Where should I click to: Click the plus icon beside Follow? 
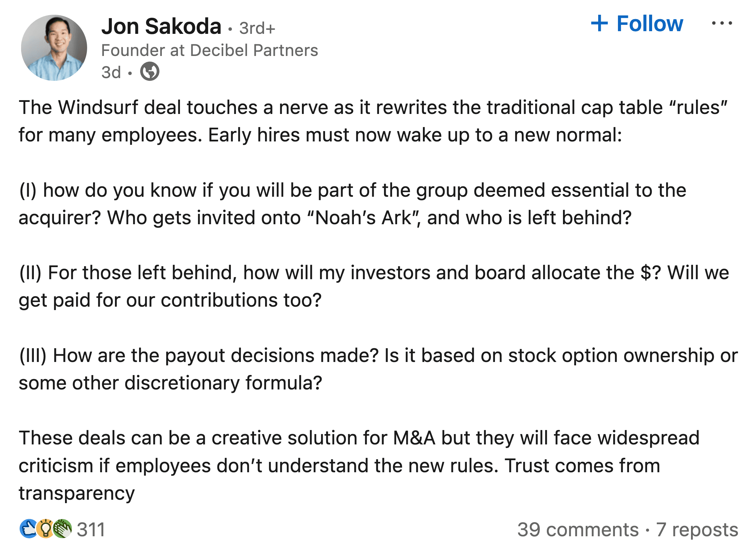click(599, 23)
